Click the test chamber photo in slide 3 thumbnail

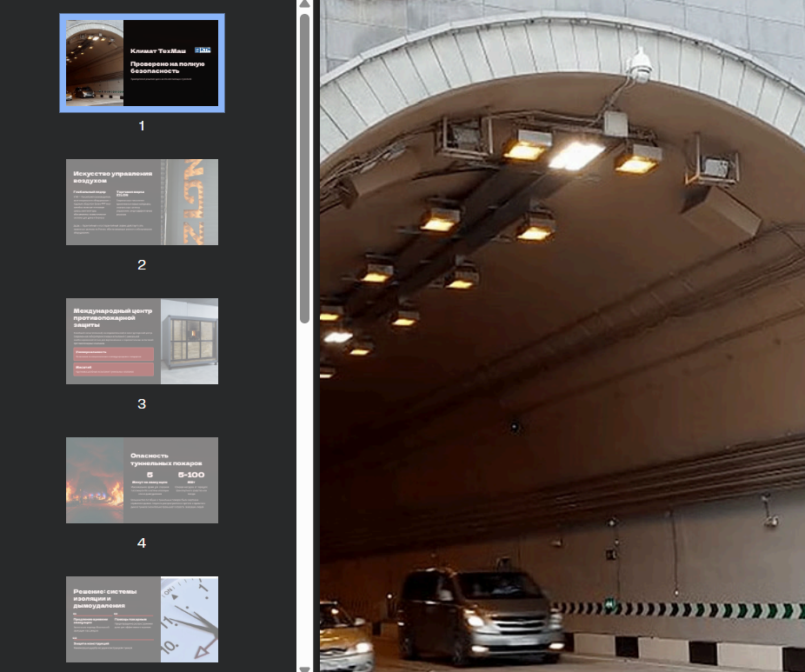click(x=190, y=339)
